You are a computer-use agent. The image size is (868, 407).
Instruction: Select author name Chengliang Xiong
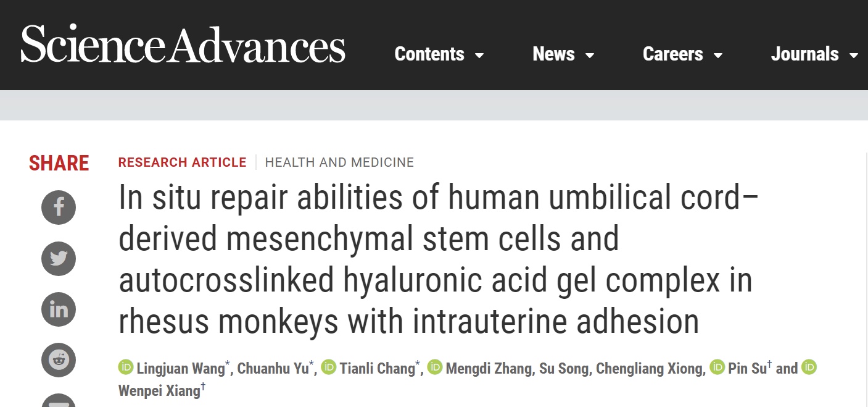tap(651, 369)
